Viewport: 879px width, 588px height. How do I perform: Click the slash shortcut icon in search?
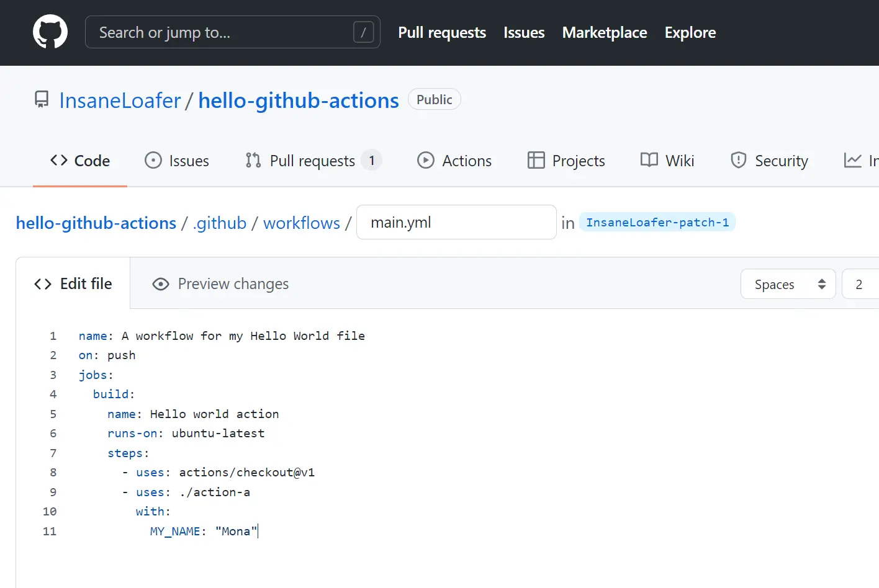click(363, 32)
